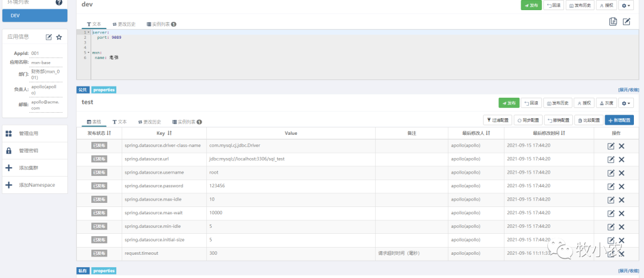This screenshot has width=644, height=278.
Task: Open the 实例列表 tab in dev namespace
Action: tap(161, 24)
